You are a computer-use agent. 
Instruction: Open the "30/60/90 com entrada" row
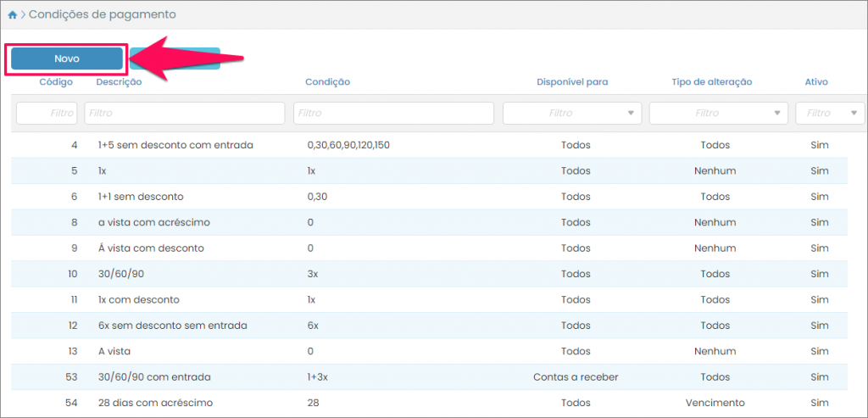(x=154, y=376)
